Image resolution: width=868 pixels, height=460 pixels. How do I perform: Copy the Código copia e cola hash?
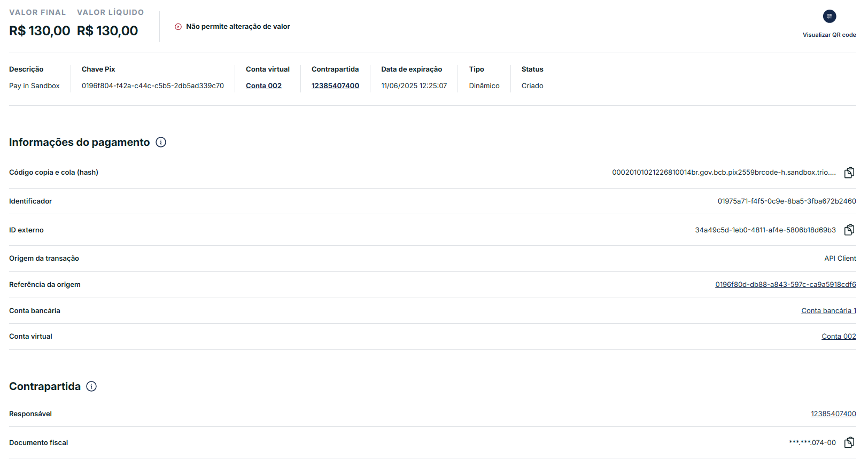pyautogui.click(x=849, y=173)
